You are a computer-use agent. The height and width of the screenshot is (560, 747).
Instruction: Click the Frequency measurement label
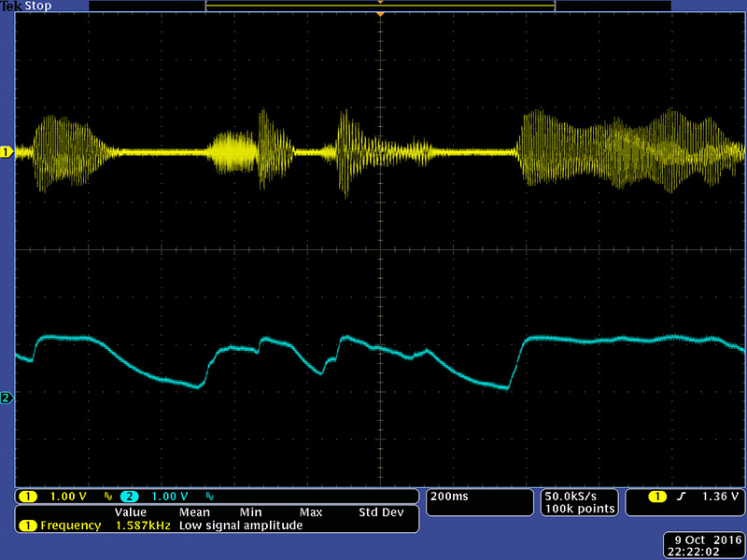(x=71, y=525)
